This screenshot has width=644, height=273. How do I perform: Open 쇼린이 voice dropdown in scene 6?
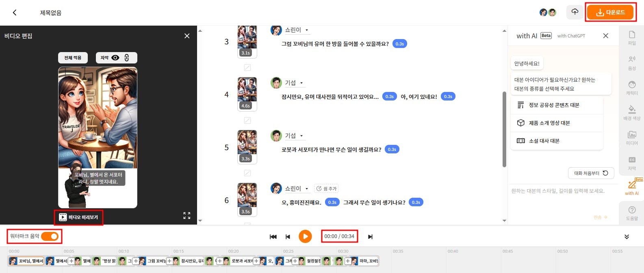click(307, 189)
